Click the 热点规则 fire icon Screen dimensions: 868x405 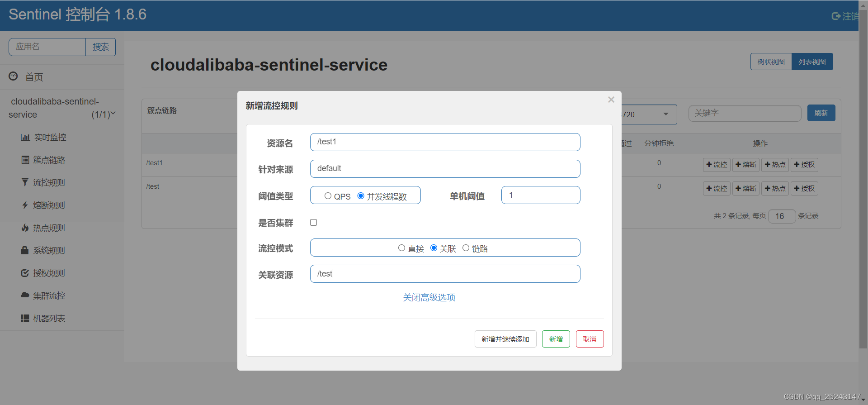[25, 228]
